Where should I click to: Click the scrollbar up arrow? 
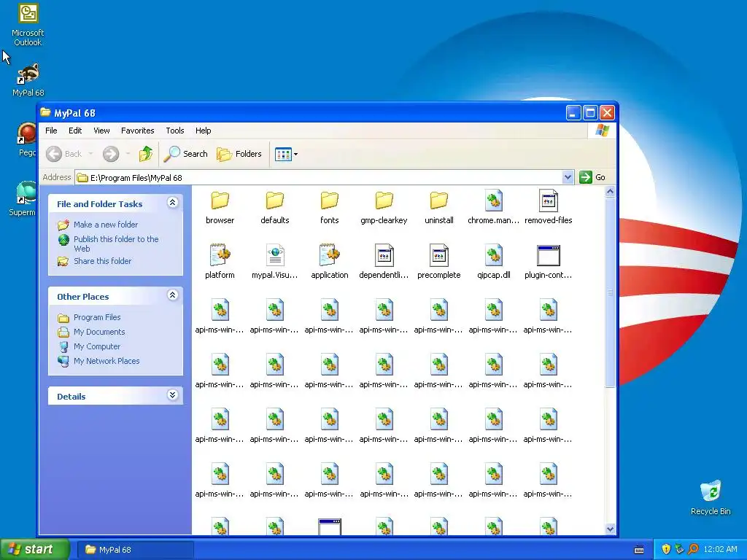(610, 192)
